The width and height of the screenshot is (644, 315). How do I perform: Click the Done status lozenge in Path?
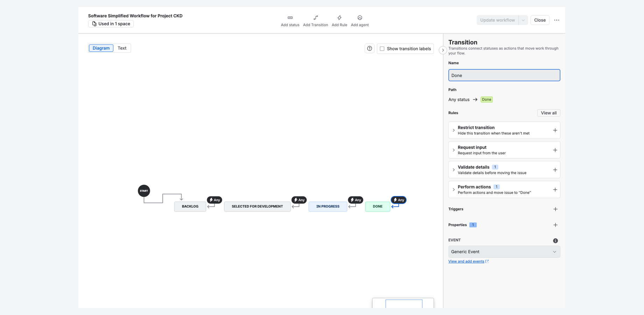486,100
